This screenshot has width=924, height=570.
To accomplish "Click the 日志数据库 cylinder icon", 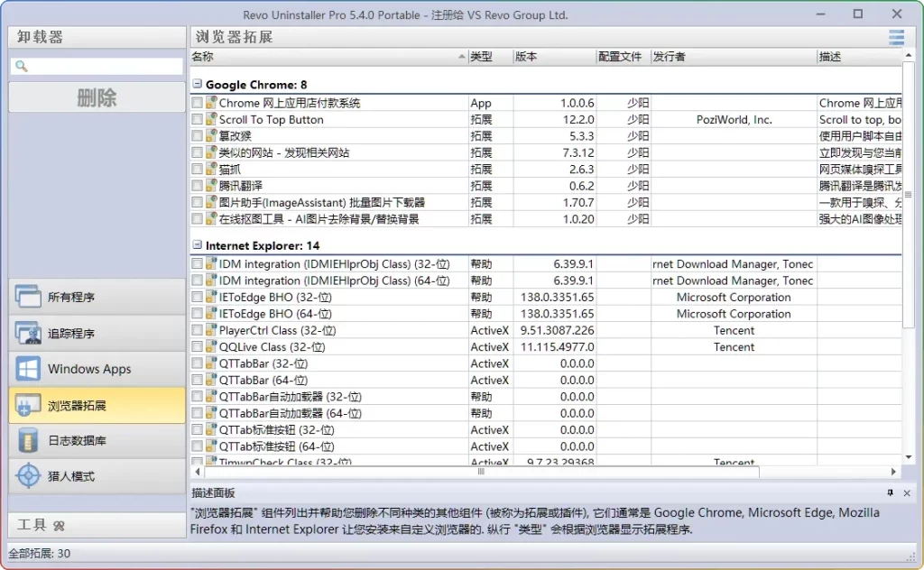I will (x=28, y=440).
